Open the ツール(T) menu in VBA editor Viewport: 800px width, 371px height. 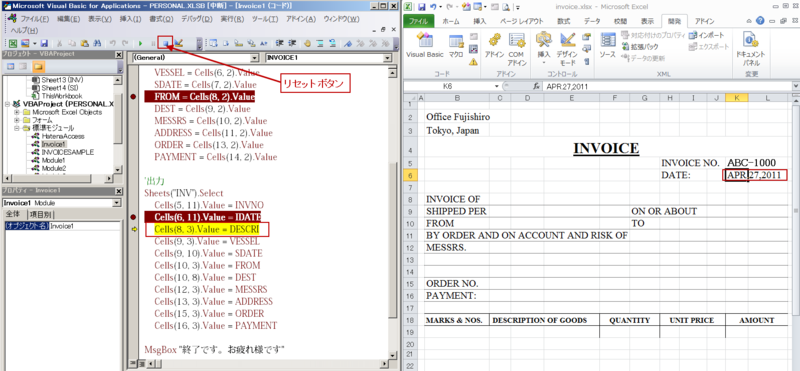click(x=265, y=19)
